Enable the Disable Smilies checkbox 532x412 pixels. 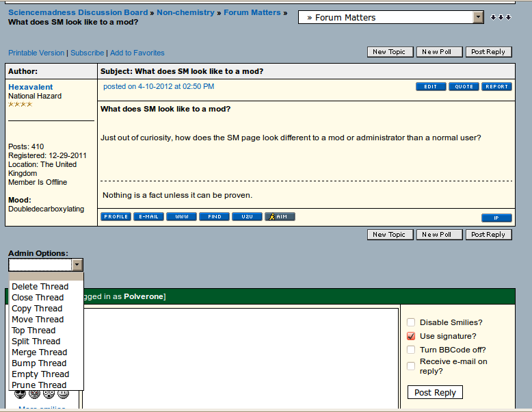click(411, 322)
